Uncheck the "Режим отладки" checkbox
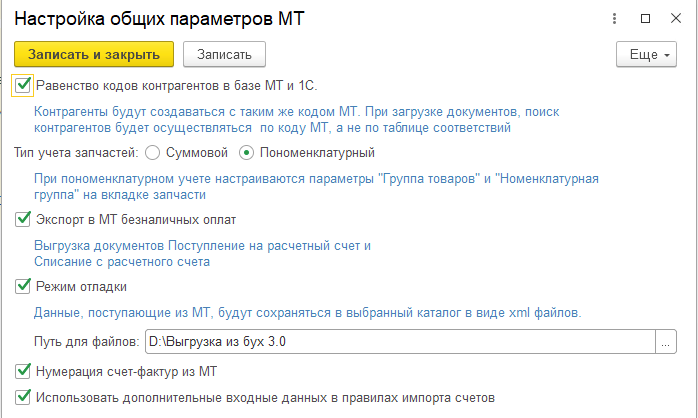Image resolution: width=698 pixels, height=418 pixels. 24,287
